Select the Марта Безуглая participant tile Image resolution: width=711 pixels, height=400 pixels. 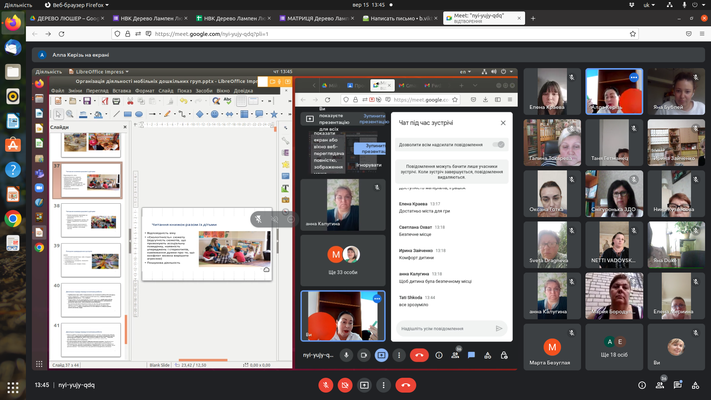(x=552, y=347)
